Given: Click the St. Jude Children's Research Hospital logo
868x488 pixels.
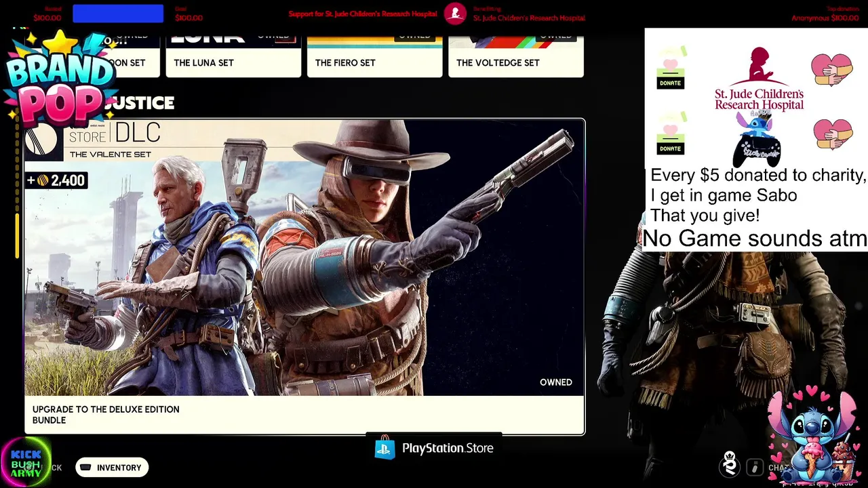Looking at the screenshot, I should 759,79.
